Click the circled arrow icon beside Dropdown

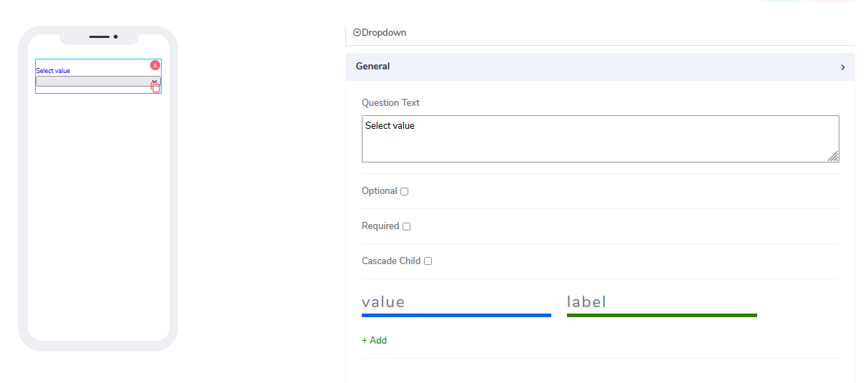pyautogui.click(x=357, y=32)
